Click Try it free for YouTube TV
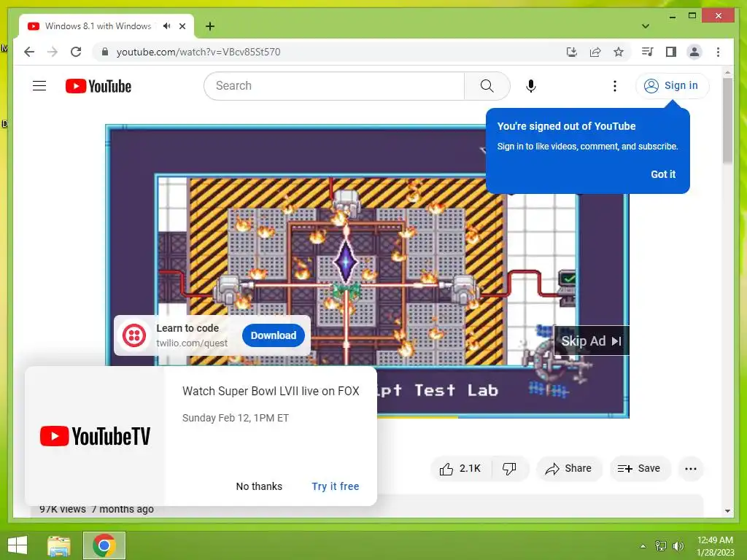Viewport: 747px width, 560px height. pos(336,486)
